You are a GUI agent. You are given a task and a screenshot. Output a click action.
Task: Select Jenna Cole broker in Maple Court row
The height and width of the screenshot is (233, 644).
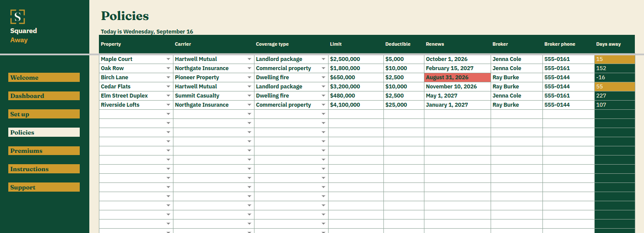click(517, 59)
